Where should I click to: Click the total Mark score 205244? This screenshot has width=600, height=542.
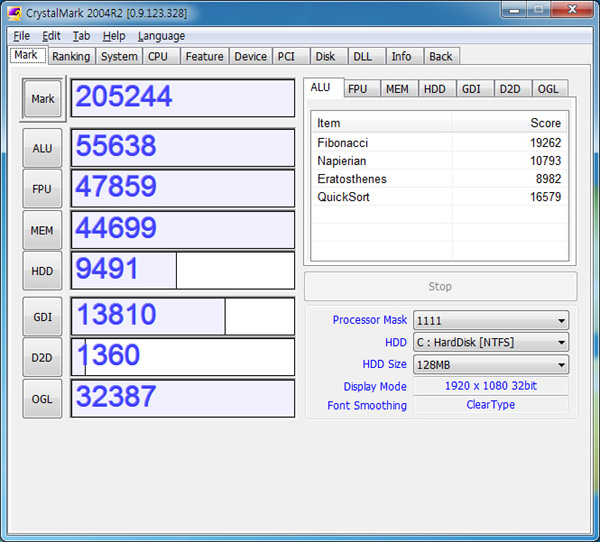click(x=183, y=98)
